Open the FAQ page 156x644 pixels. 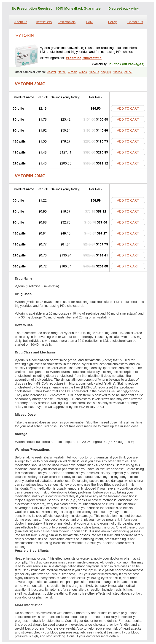tap(89, 22)
